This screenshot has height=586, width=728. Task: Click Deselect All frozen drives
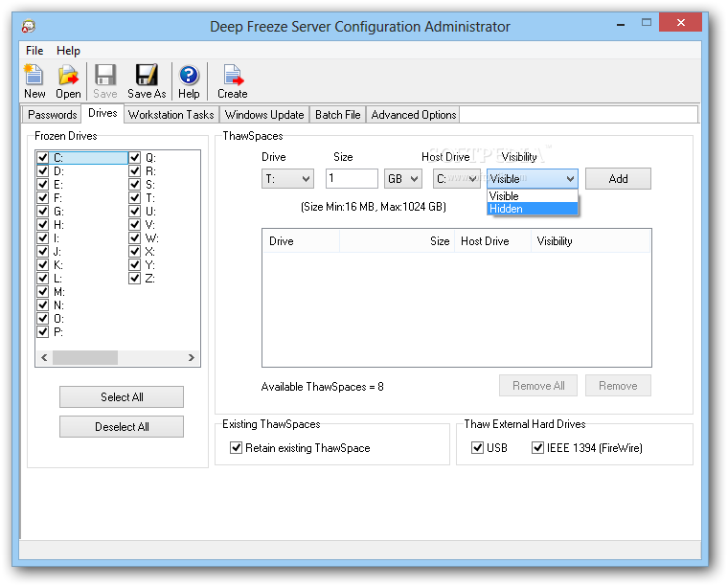coord(122,427)
